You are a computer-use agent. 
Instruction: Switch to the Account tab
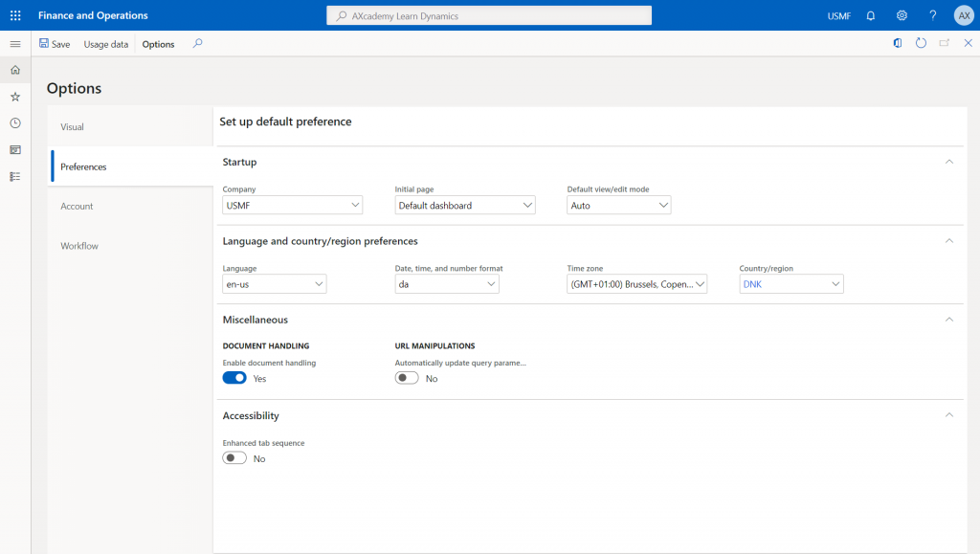(x=132, y=206)
